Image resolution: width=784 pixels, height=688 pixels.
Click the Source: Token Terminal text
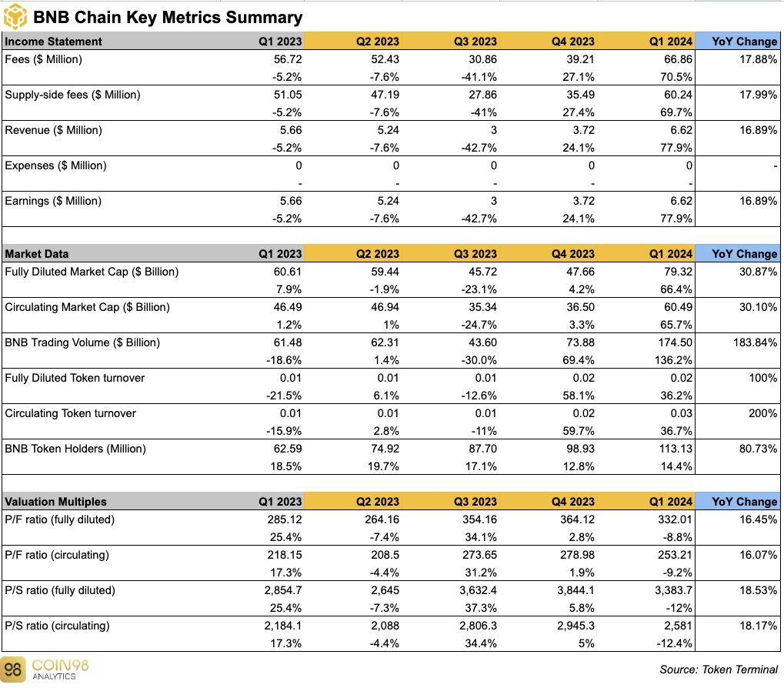[719, 670]
